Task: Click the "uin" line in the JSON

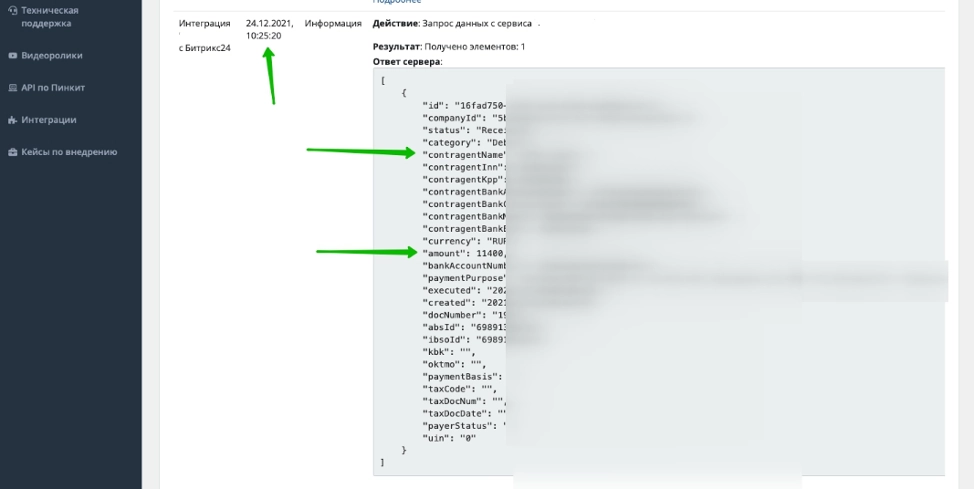Action: click(449, 438)
